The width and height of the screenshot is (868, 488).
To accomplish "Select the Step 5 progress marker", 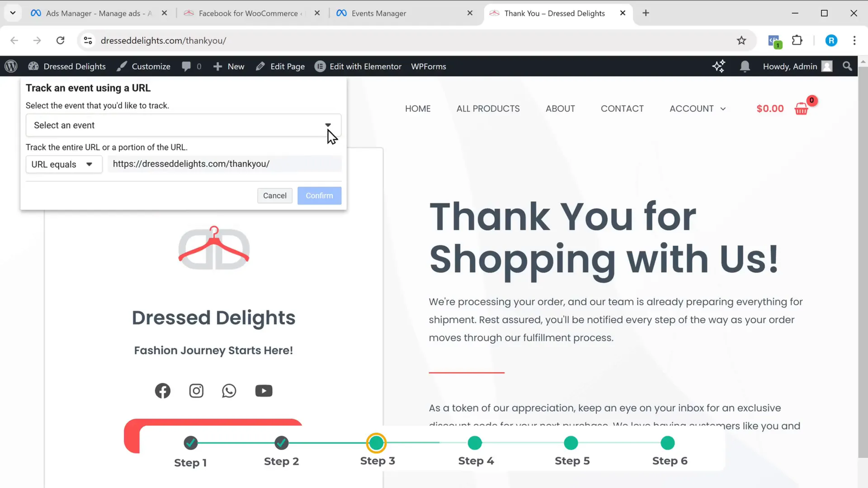I will click(571, 442).
